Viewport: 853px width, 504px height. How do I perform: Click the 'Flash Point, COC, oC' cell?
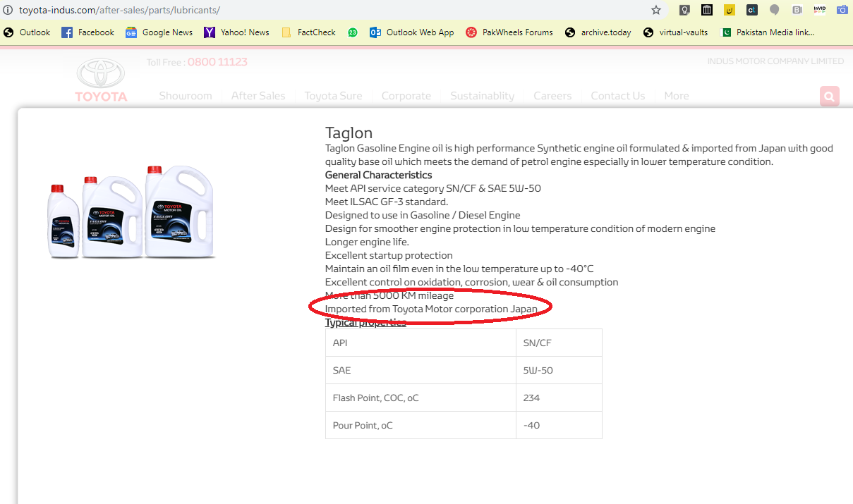point(421,398)
